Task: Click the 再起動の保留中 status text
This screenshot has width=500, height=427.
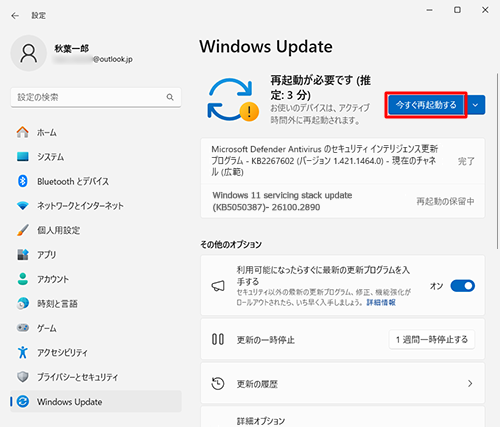Action: pyautogui.click(x=445, y=201)
